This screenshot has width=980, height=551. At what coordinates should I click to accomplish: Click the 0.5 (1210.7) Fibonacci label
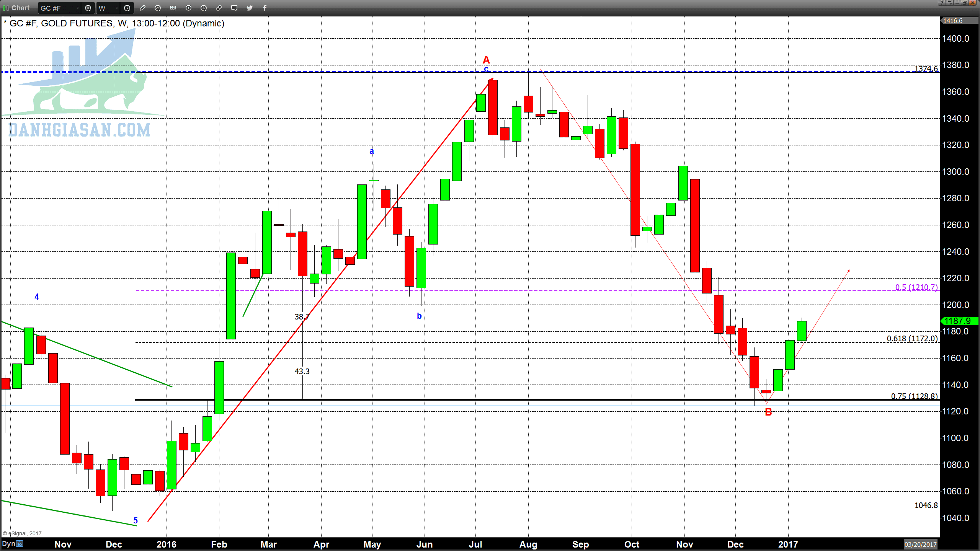coord(916,287)
